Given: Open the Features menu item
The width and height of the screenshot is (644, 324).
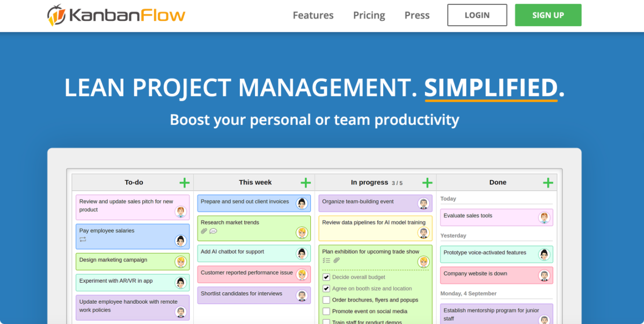Looking at the screenshot, I should pyautogui.click(x=313, y=15).
